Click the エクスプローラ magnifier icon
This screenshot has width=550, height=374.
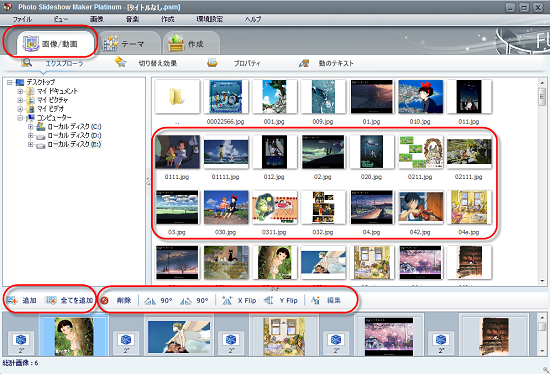pos(27,63)
